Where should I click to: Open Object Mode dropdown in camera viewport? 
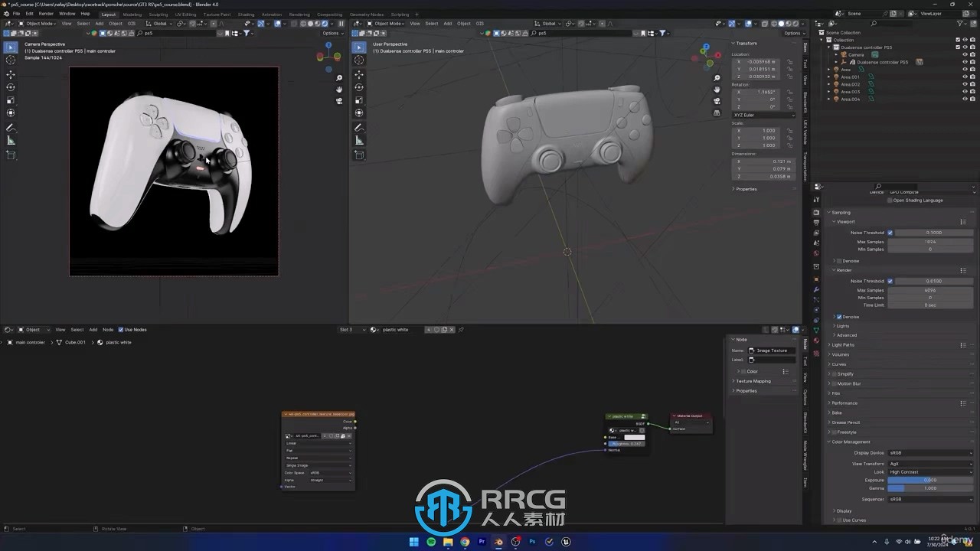pos(37,24)
